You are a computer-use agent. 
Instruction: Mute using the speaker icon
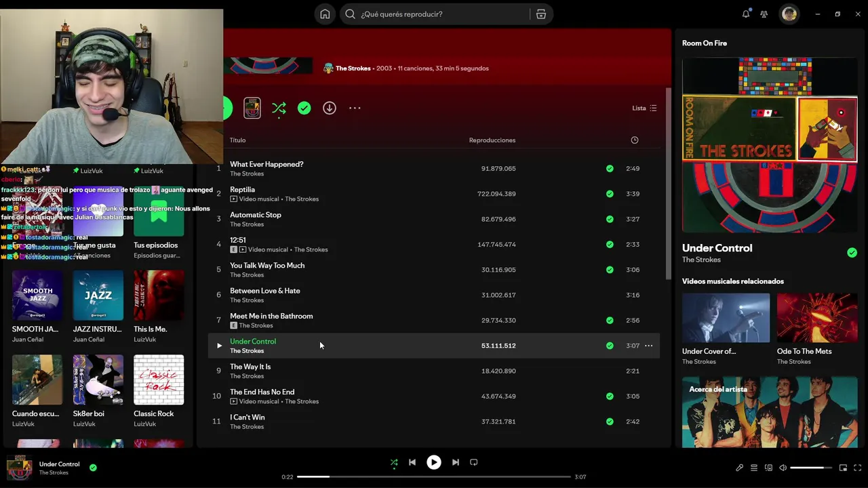(x=783, y=468)
